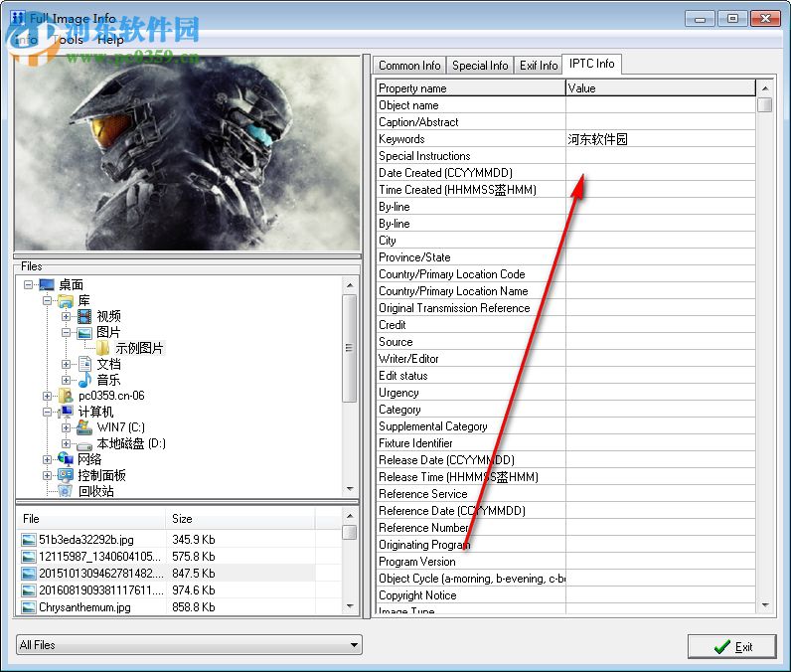Click the 库 library folder icon

[x=66, y=301]
